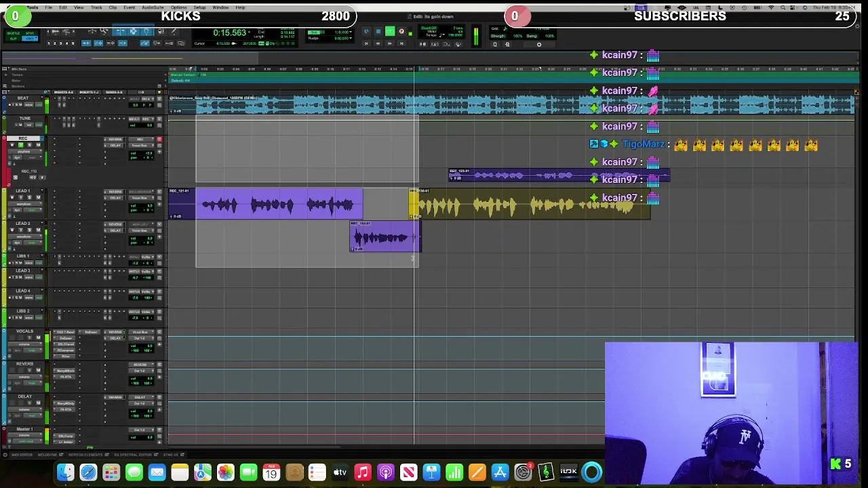Click the Return to Zero transport button

(x=366, y=43)
